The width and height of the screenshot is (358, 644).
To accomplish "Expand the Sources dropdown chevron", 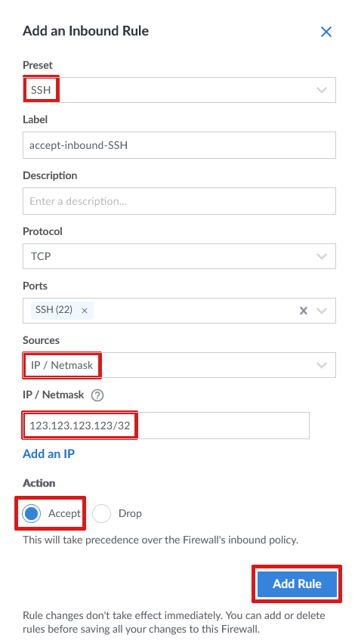I will tap(322, 365).
